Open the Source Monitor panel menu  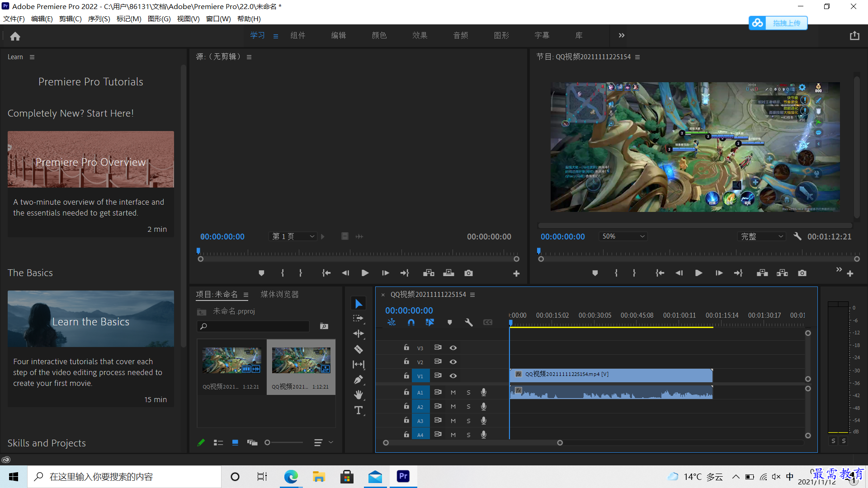249,57
